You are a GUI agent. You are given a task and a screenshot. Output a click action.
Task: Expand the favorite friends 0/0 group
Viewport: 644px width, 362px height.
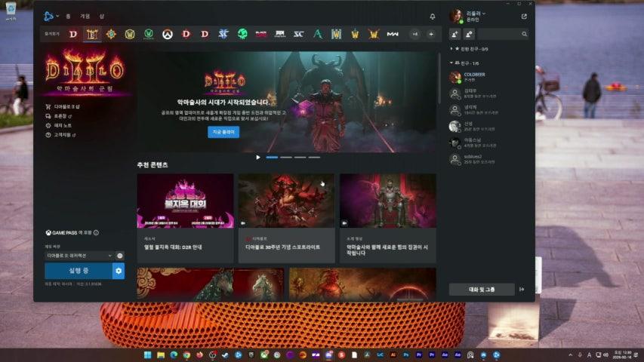469,49
